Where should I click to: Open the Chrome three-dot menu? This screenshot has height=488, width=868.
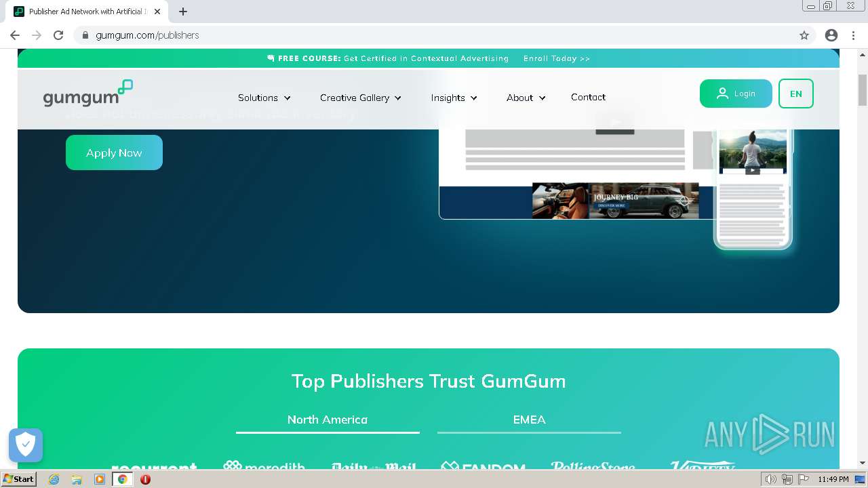click(852, 35)
